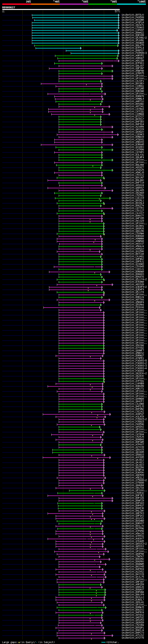Open UniRef100_Q5JKN1-2 isoform entry

(x=134, y=38)
